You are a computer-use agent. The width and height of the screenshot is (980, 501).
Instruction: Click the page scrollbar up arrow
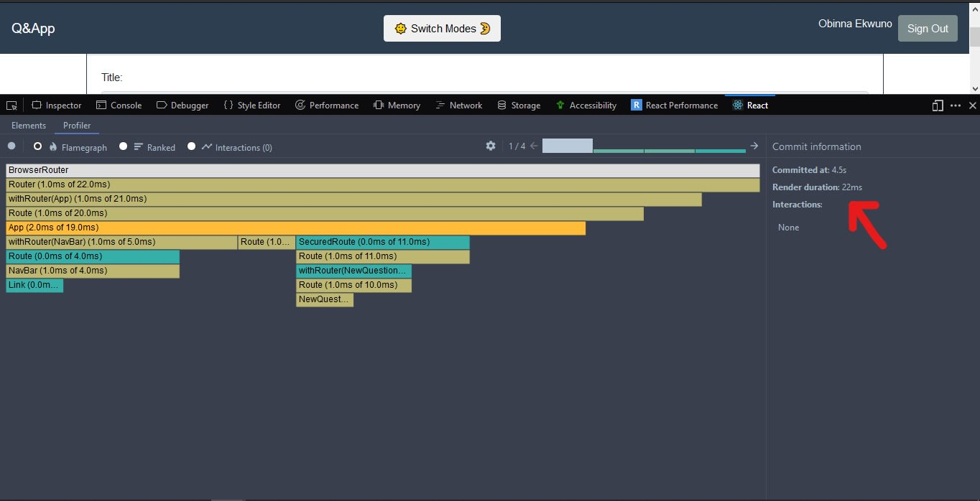tap(974, 9)
